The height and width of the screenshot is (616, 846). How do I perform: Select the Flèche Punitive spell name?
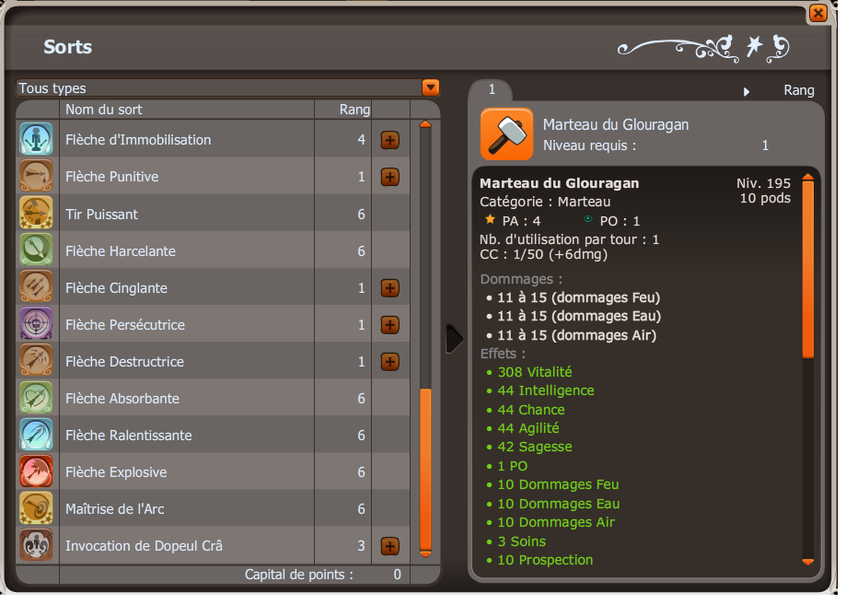pos(111,177)
